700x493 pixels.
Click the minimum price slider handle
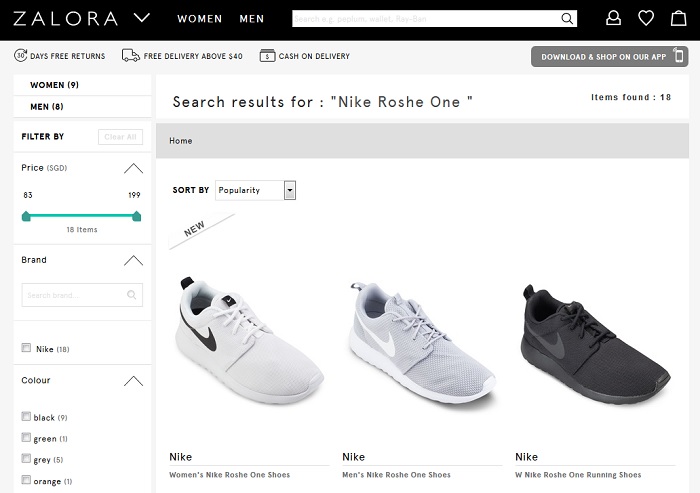pyautogui.click(x=26, y=217)
